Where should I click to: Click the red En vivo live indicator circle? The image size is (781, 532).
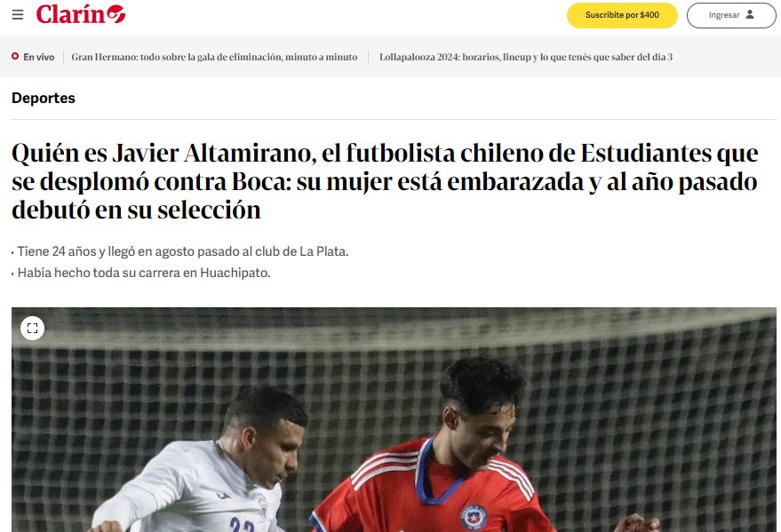[x=15, y=56]
